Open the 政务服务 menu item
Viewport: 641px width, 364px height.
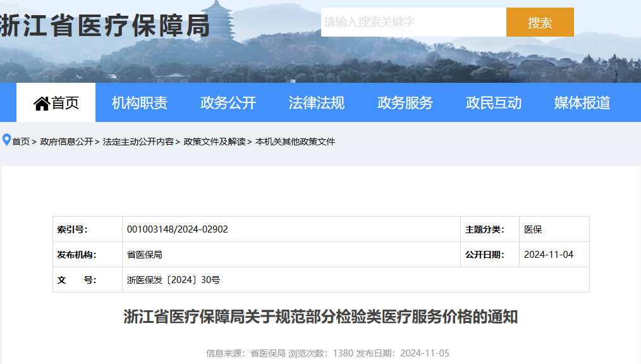pos(405,102)
